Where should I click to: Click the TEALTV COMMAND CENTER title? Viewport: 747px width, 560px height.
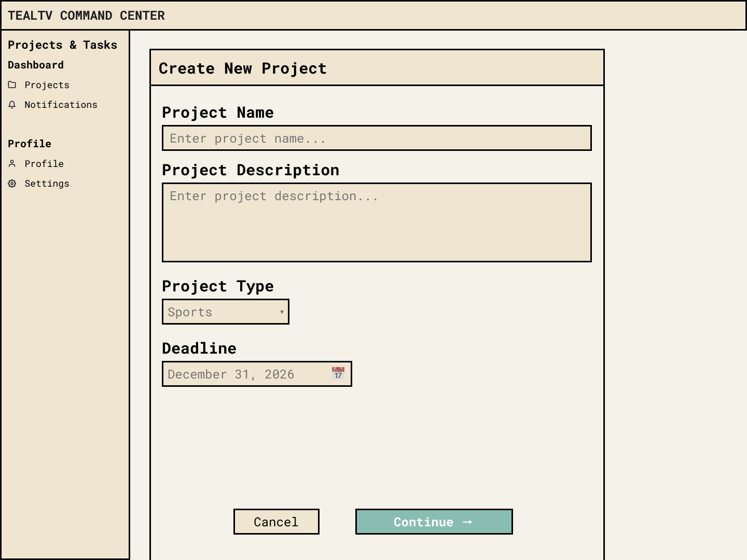86,16
